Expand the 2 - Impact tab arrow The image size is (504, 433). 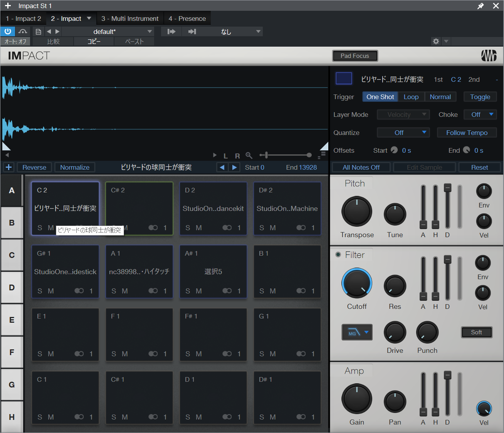(89, 18)
